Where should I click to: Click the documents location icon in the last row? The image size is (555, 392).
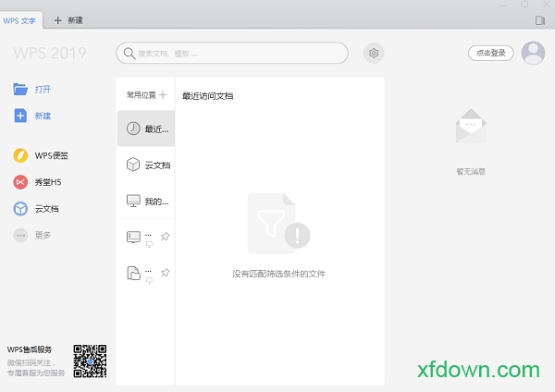pyautogui.click(x=133, y=273)
